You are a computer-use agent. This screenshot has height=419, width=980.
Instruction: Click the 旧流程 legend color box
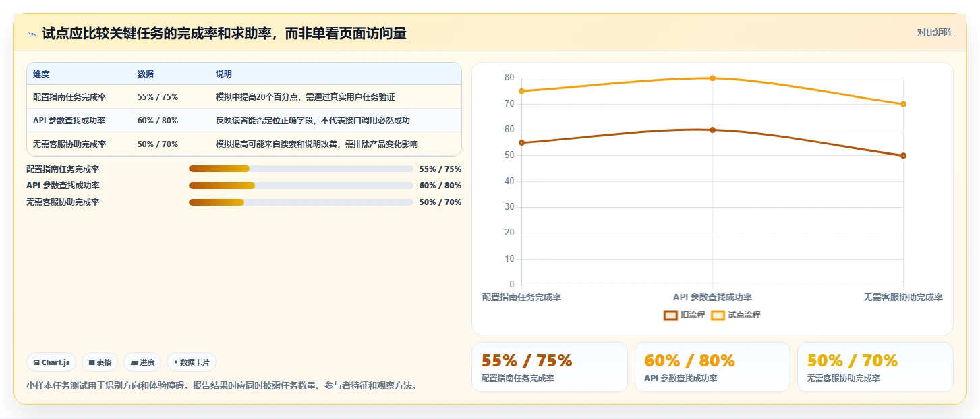point(670,315)
